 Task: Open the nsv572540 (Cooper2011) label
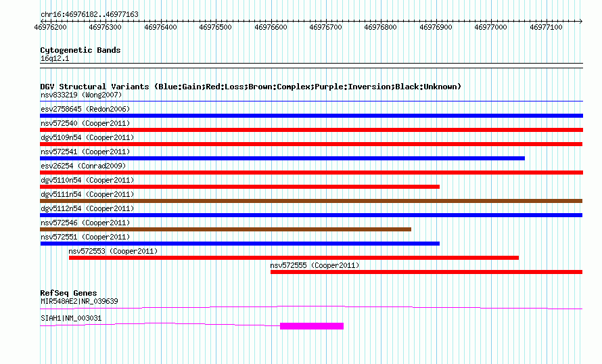coord(85,123)
